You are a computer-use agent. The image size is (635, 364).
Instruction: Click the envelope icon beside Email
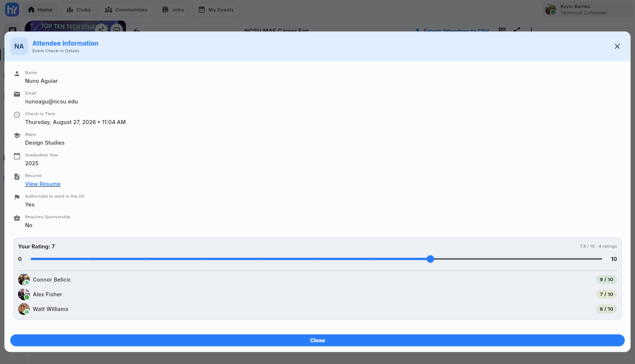pos(17,94)
